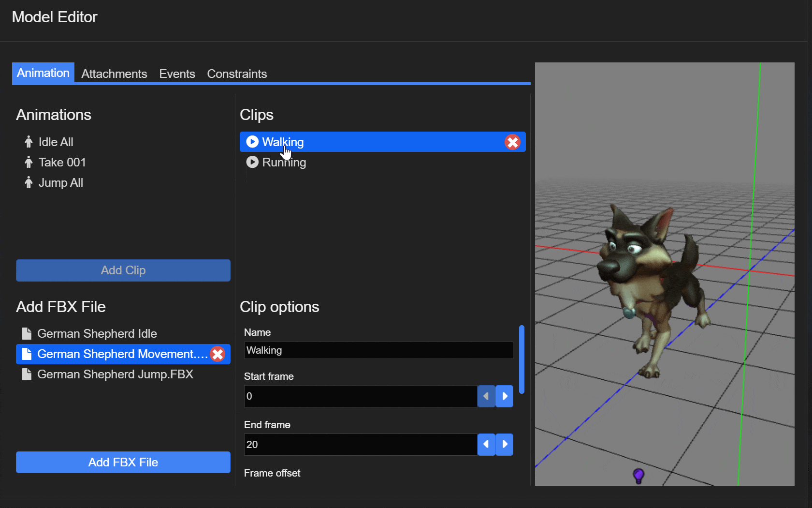This screenshot has width=812, height=508.
Task: Click the German Shepherd Movement file icon
Action: [27, 354]
